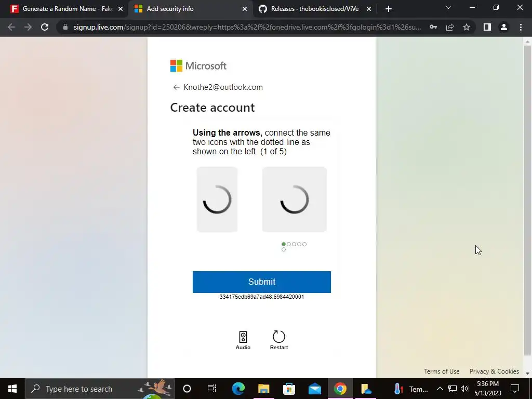Open the yellow folder app on the taskbar
Image resolution: width=532 pixels, height=399 pixels.
[366, 389]
